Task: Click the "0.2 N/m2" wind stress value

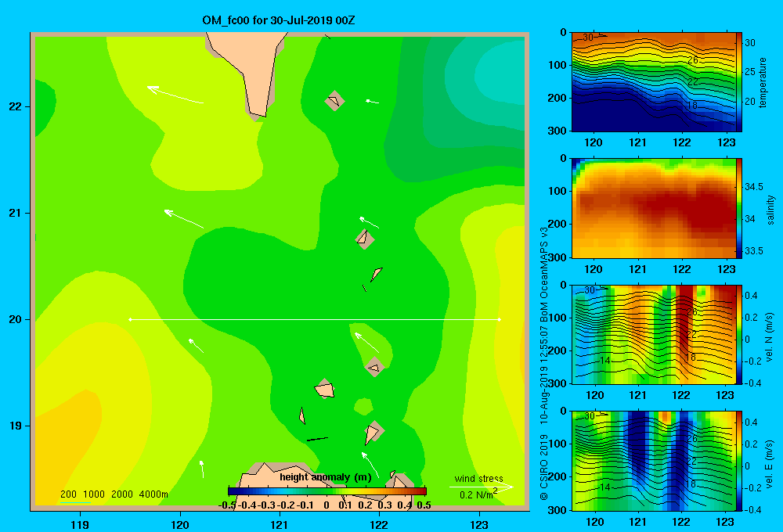Action: pyautogui.click(x=478, y=494)
